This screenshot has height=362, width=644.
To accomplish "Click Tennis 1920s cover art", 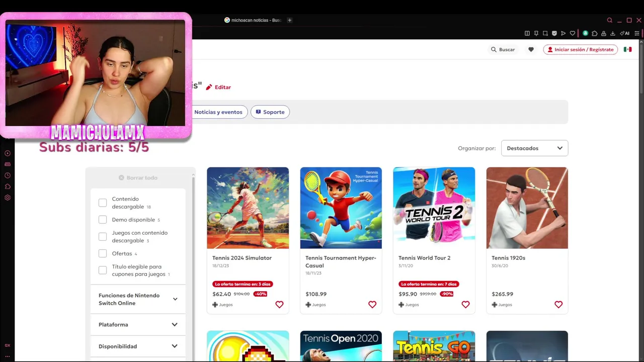I will click(x=527, y=208).
